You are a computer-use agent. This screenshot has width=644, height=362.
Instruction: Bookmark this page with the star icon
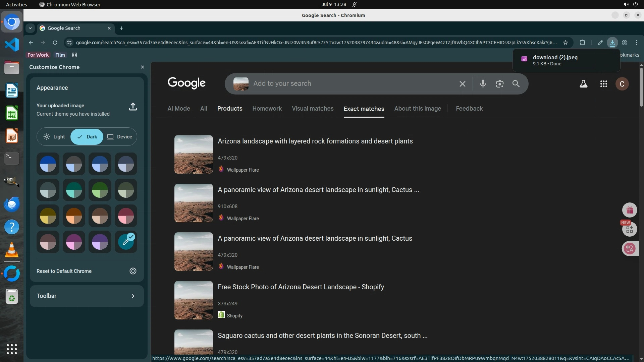tap(566, 43)
